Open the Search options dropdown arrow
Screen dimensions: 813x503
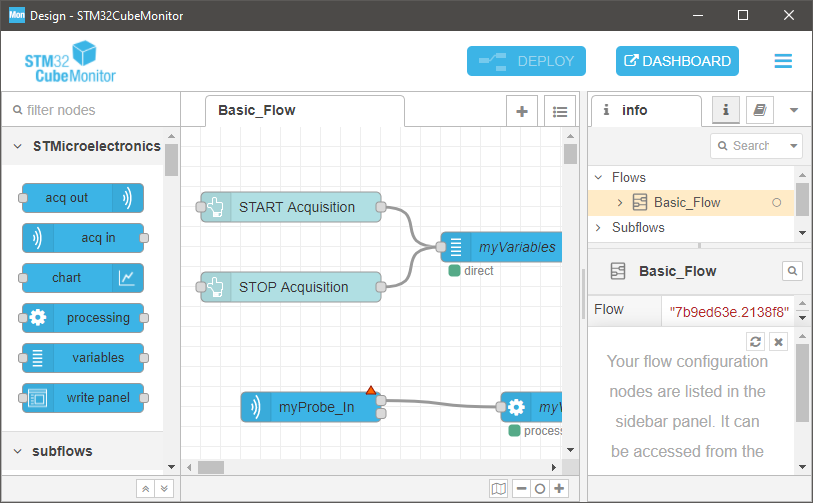(793, 146)
